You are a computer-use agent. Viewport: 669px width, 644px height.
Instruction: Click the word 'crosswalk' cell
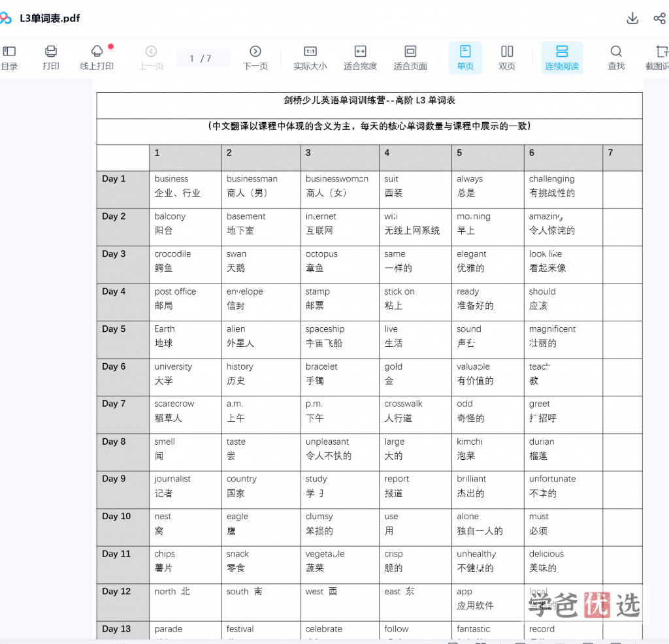[x=415, y=415]
